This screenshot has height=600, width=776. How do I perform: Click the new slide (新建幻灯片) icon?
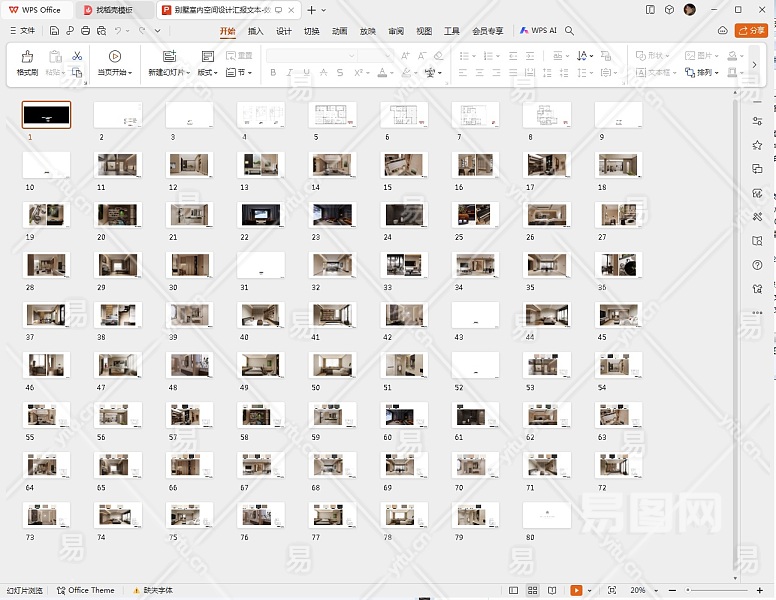(169, 57)
